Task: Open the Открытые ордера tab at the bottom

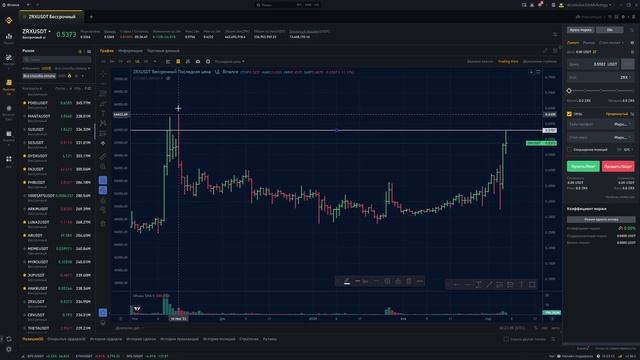Action: (67, 339)
